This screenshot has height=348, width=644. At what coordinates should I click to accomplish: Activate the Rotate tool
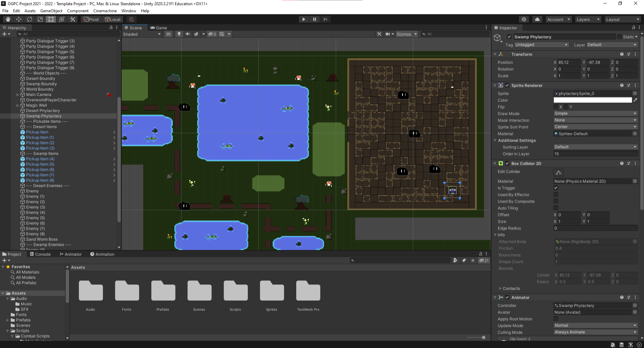click(30, 19)
